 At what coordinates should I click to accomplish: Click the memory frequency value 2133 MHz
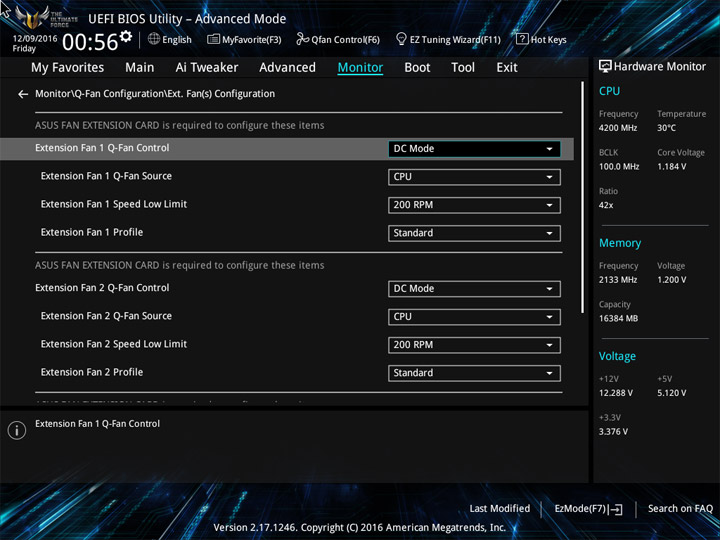pos(618,280)
